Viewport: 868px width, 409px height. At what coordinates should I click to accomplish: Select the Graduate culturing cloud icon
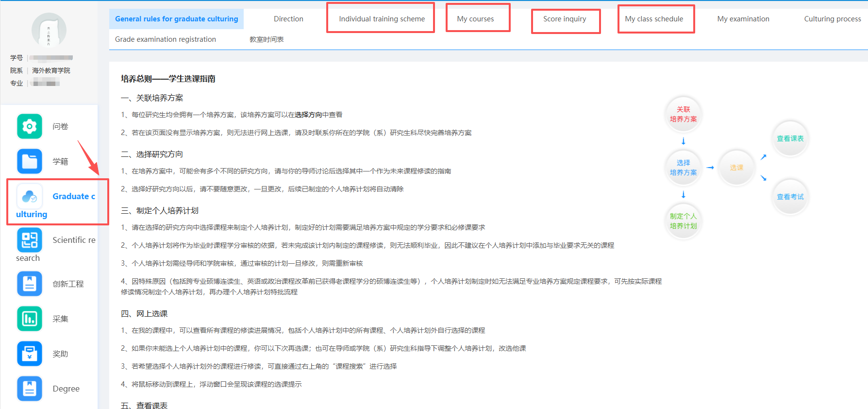point(30,196)
